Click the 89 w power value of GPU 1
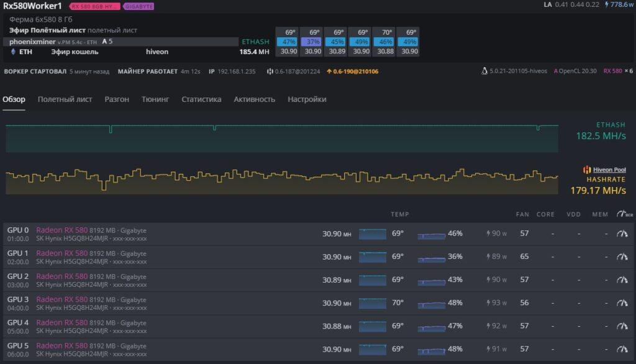This screenshot has width=636, height=364. pyautogui.click(x=499, y=257)
